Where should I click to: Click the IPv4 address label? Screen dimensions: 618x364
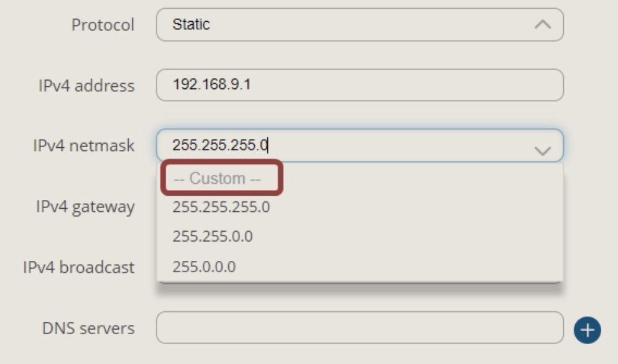point(86,86)
